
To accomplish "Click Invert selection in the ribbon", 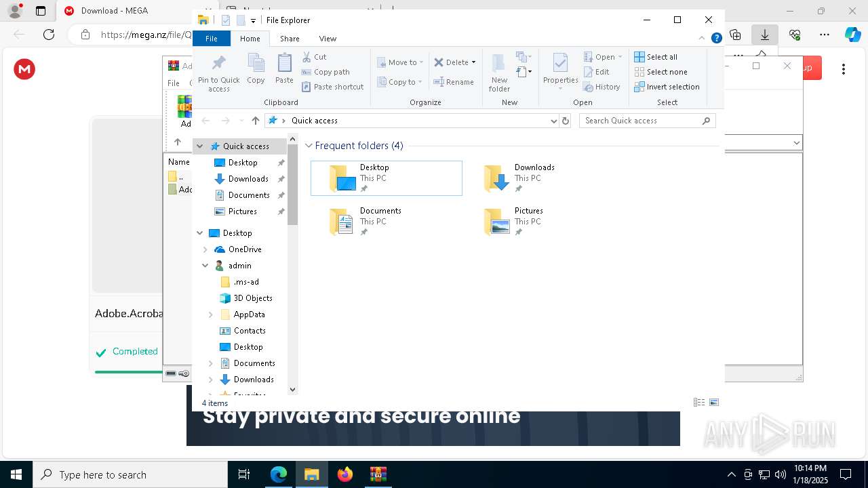I will (x=667, y=87).
